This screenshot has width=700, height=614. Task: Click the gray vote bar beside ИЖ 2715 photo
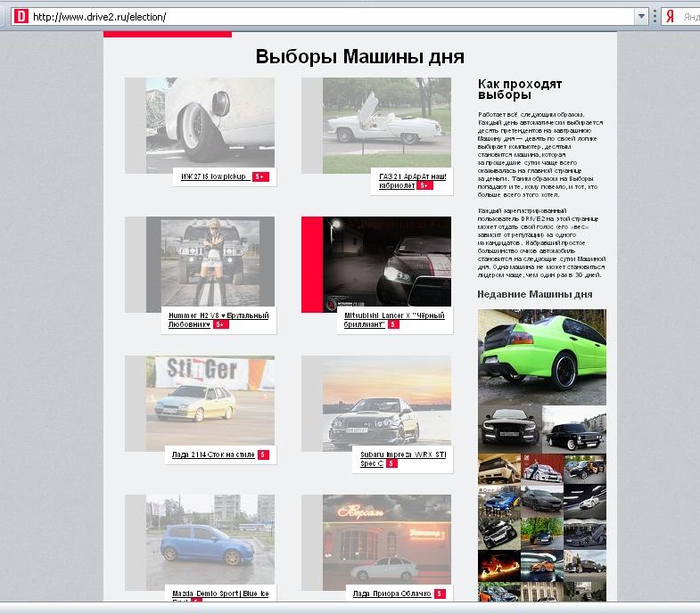136,126
